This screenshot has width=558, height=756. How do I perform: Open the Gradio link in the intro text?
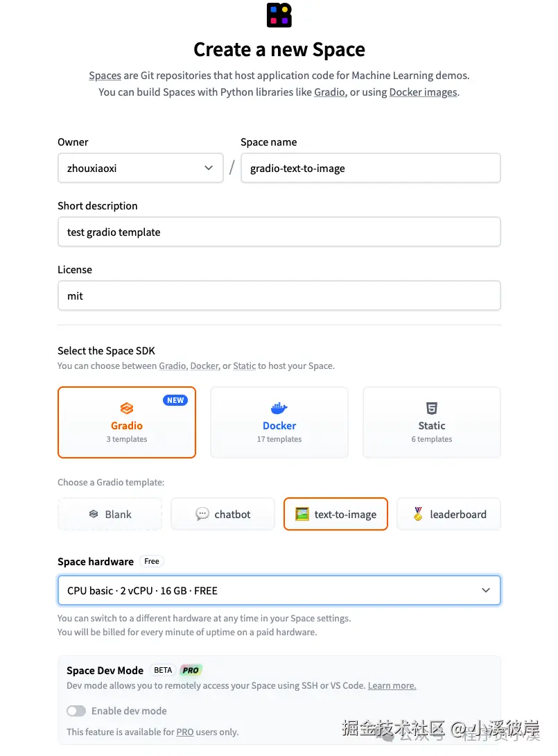329,92
